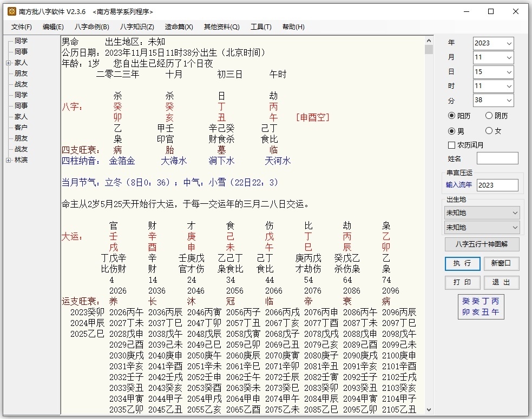532x419 pixels.
Task: Expand the 林滨 tree node
Action: (8, 159)
